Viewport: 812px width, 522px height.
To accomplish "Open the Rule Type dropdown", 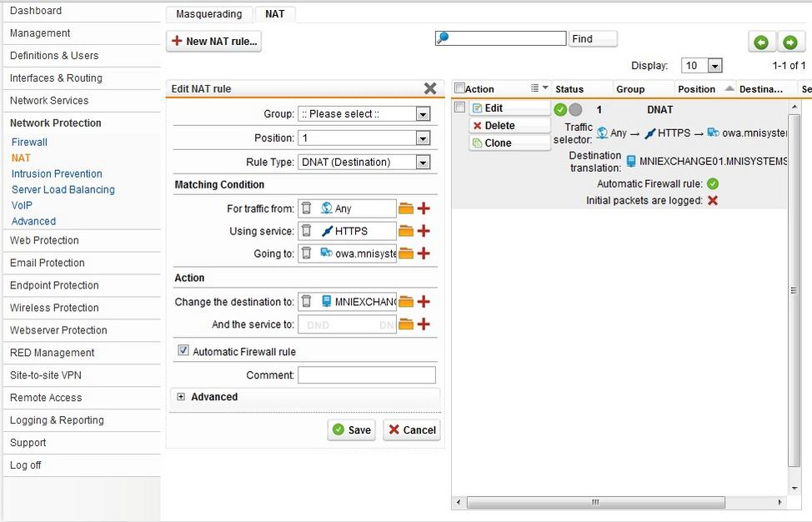I will tap(364, 163).
